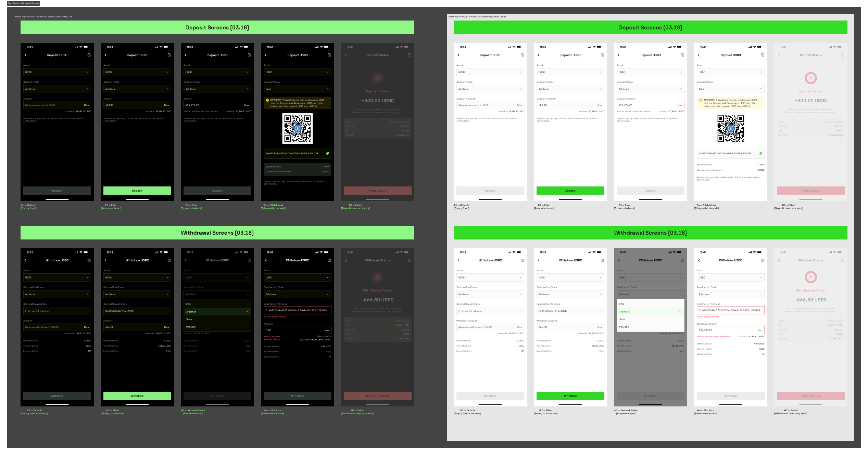Click the red X icon on Deposit Failed screen
868x455 pixels.
377,78
